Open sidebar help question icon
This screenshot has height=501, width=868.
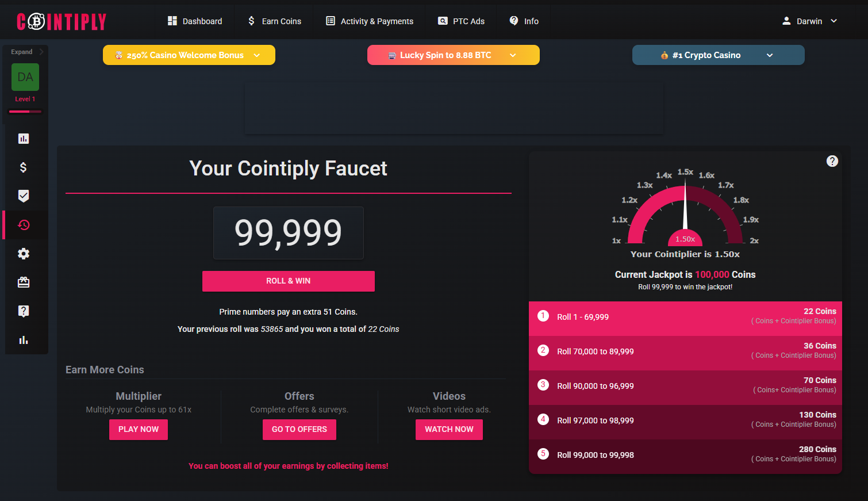click(x=24, y=311)
